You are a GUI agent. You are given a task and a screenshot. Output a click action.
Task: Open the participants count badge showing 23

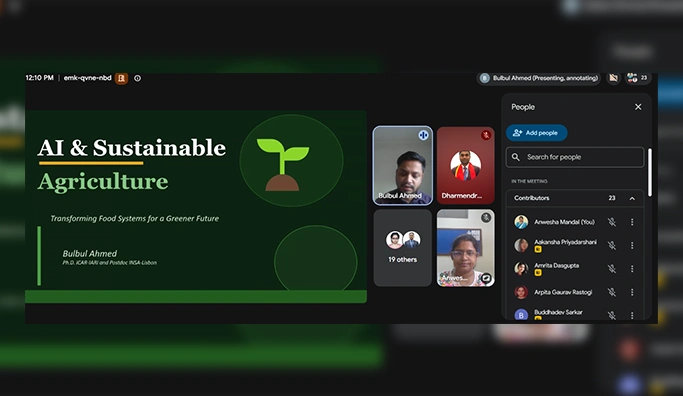pyautogui.click(x=637, y=78)
